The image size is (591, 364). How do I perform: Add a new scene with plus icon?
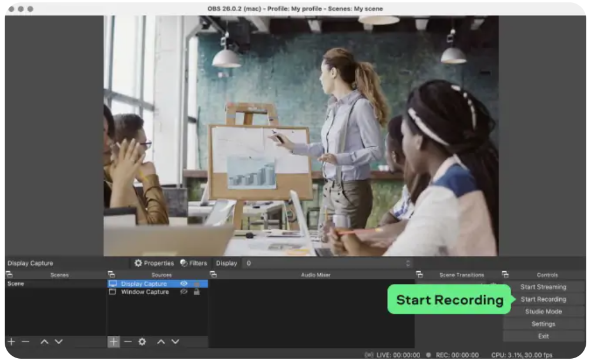pyautogui.click(x=11, y=342)
